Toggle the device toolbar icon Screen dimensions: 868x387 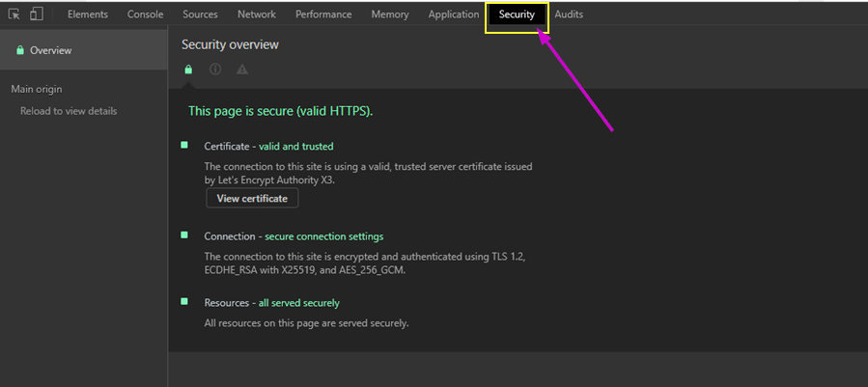pyautogui.click(x=37, y=14)
